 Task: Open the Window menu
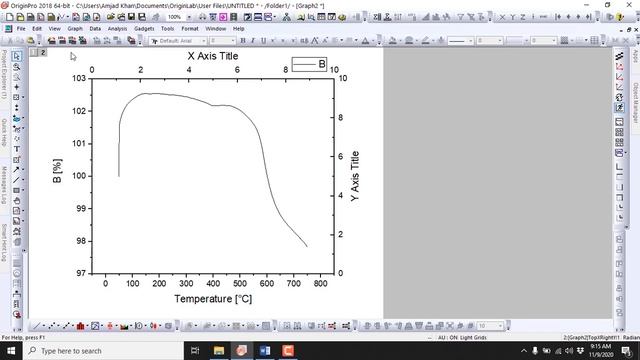tap(216, 29)
